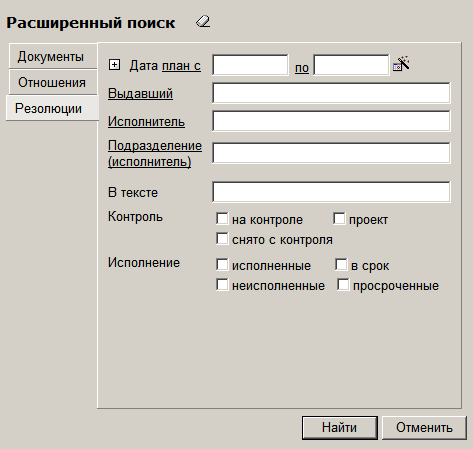Switch to the Документы tab

tap(53, 56)
